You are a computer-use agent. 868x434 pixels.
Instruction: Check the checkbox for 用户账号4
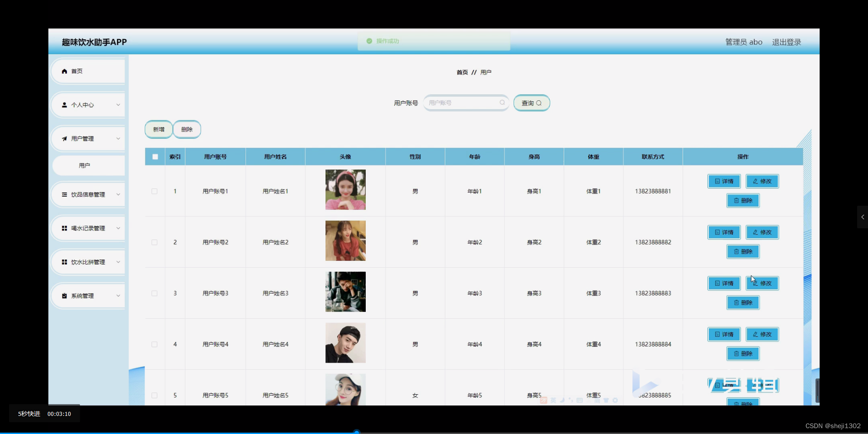pyautogui.click(x=154, y=344)
